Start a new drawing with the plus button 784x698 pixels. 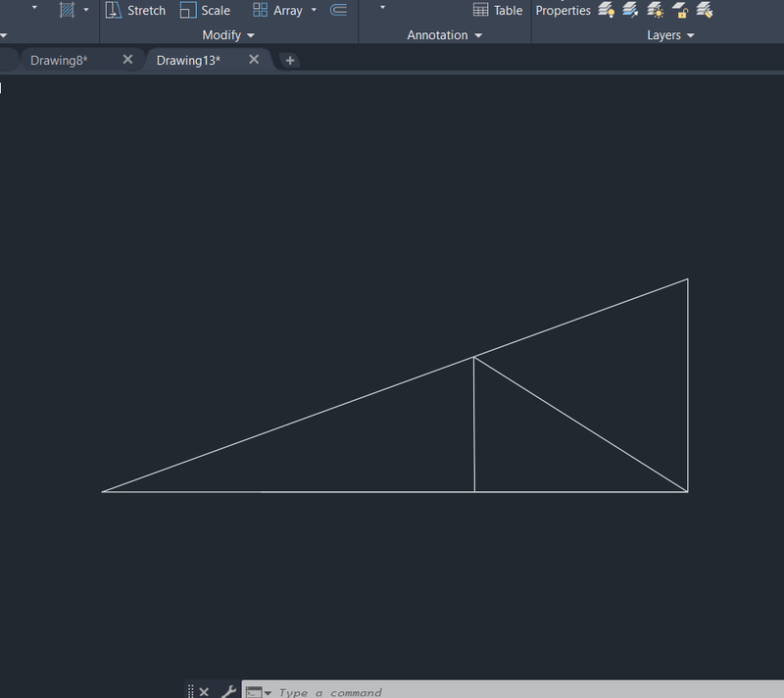pyautogui.click(x=289, y=60)
